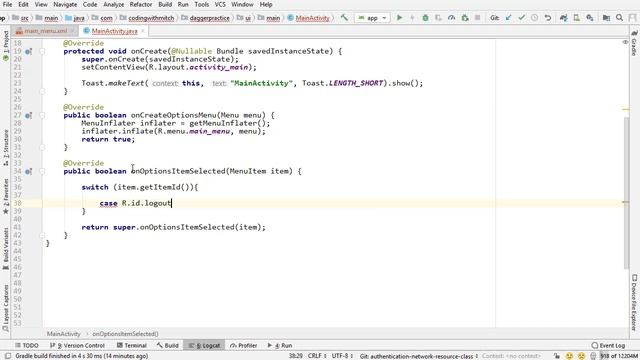Open the Favorites tool window

(6, 196)
